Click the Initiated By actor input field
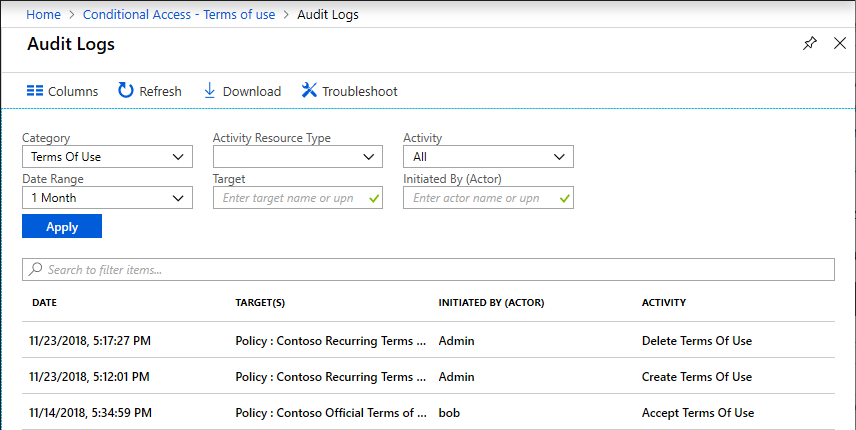 [x=480, y=198]
